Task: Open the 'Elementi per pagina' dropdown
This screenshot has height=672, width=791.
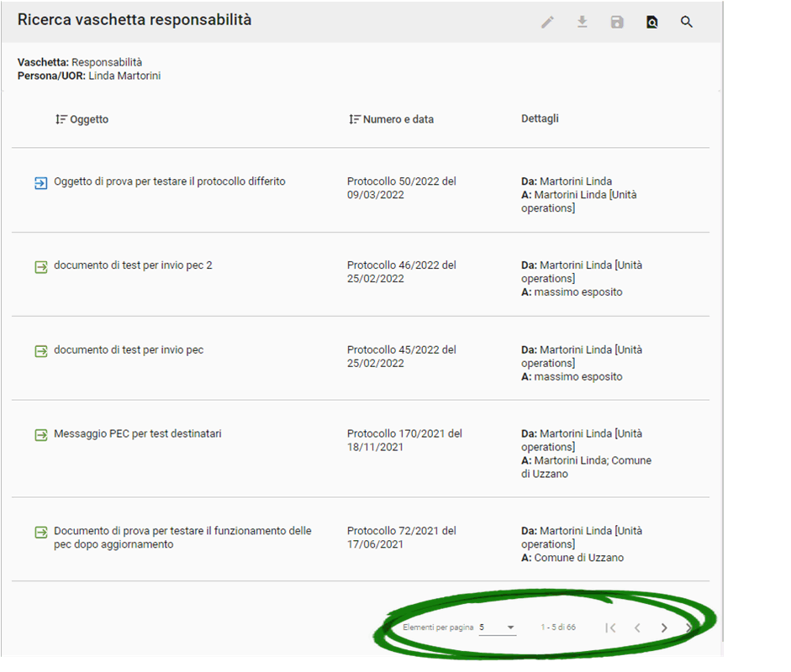Action: coord(497,627)
